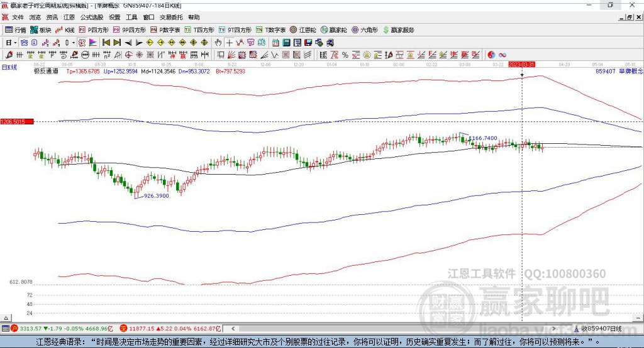Select the hand pan tool icon
The image size is (644, 348).
point(218,43)
